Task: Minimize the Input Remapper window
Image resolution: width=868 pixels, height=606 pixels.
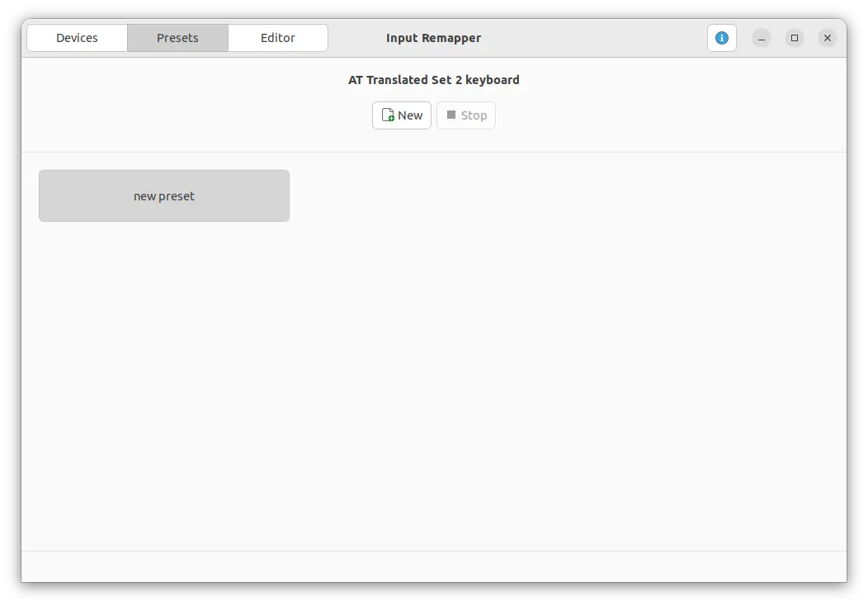Action: (x=762, y=38)
